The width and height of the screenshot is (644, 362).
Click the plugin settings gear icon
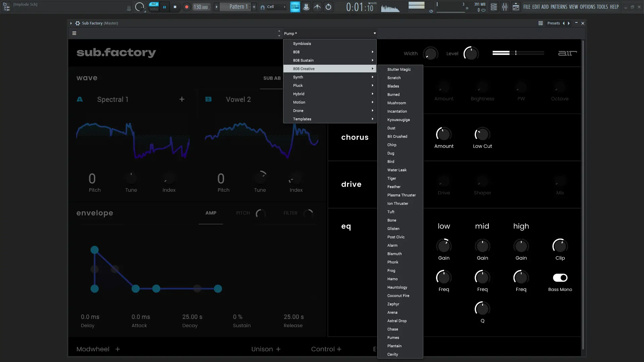(x=77, y=23)
